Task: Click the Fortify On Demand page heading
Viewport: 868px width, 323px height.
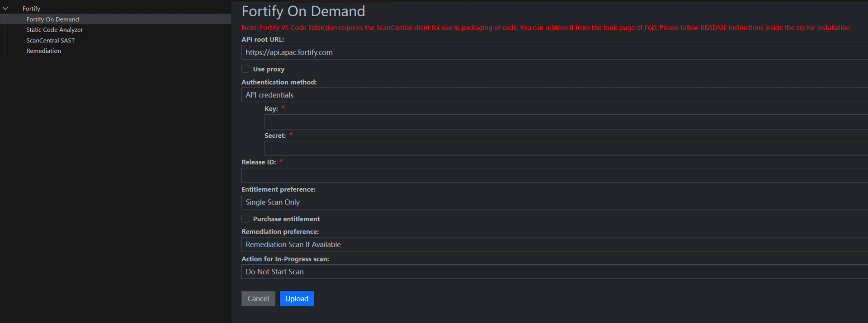Action: point(303,11)
